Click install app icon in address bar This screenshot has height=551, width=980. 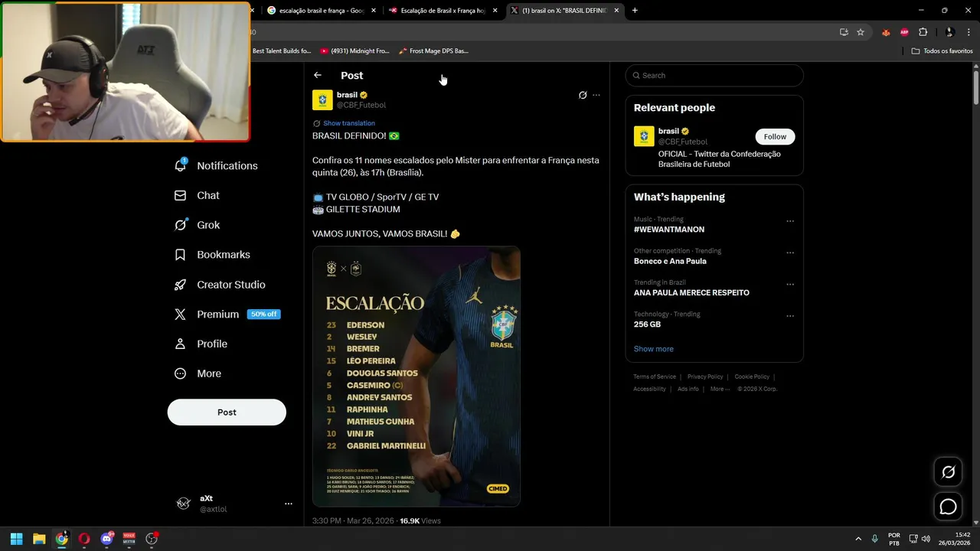844,32
